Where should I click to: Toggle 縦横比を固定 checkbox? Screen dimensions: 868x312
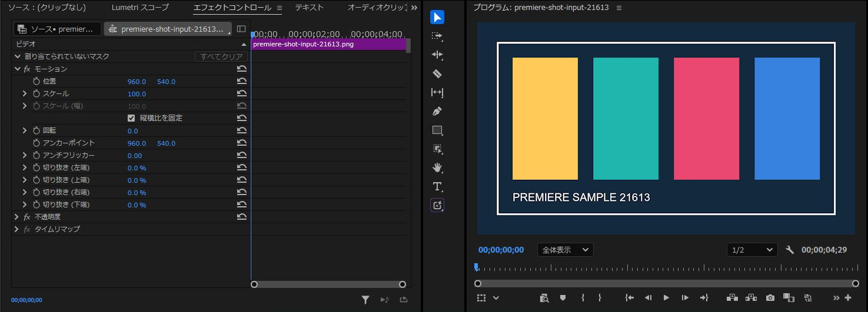(131, 118)
